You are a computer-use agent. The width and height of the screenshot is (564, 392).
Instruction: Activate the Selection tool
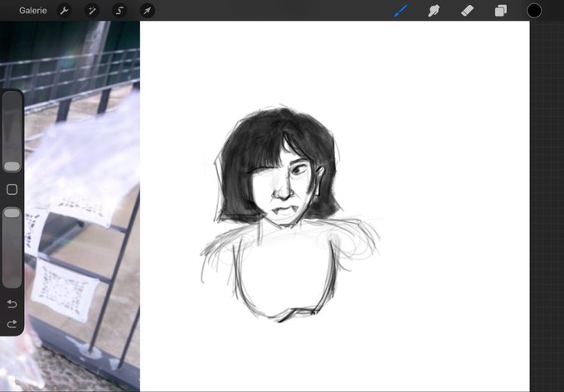pos(119,11)
